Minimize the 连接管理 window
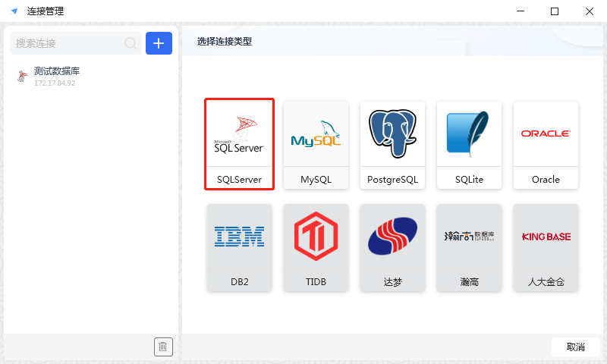607x364 pixels. [521, 11]
